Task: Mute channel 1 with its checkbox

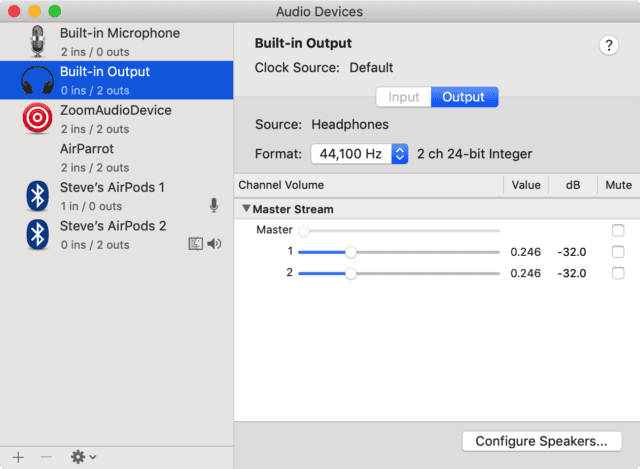Action: (618, 252)
